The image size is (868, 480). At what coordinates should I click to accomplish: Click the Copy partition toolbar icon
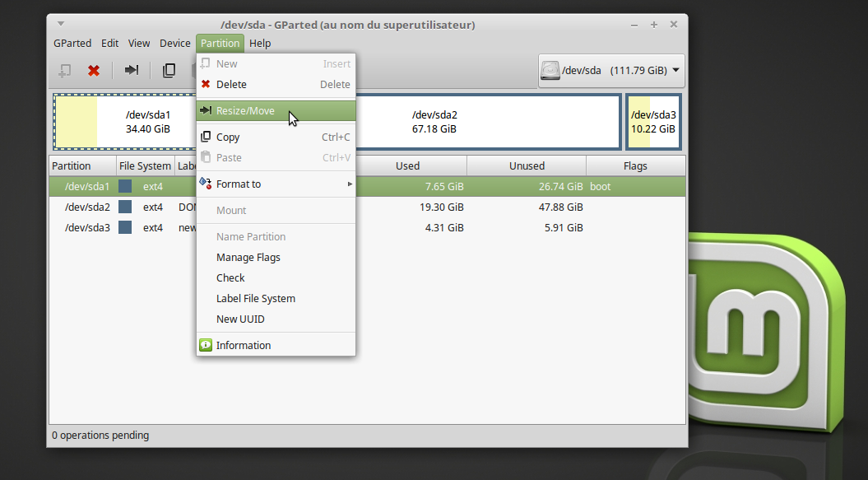(x=169, y=71)
